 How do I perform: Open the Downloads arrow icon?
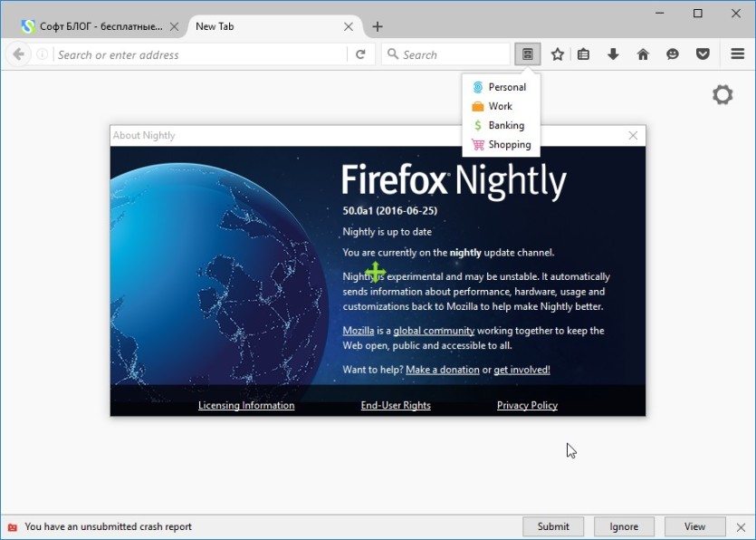pyautogui.click(x=613, y=54)
